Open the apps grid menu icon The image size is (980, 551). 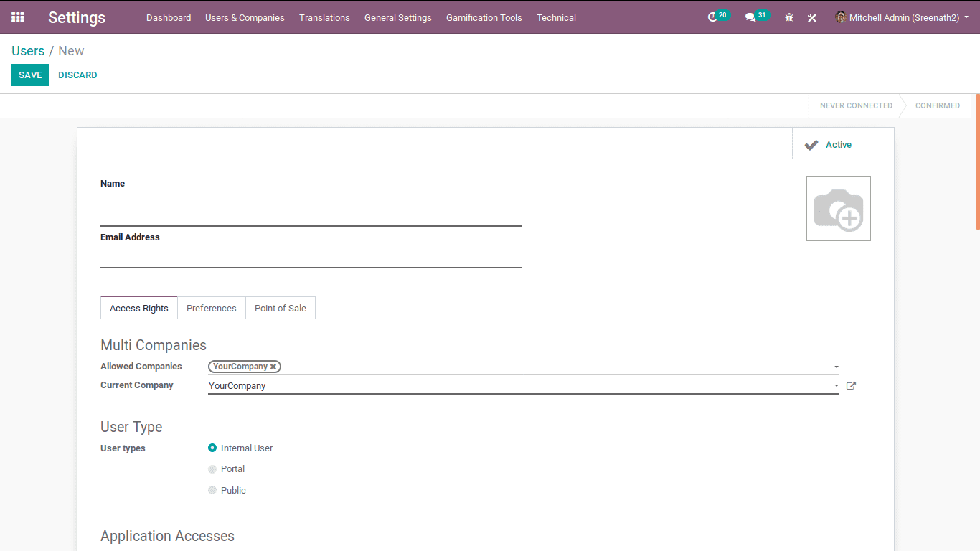tap(18, 17)
